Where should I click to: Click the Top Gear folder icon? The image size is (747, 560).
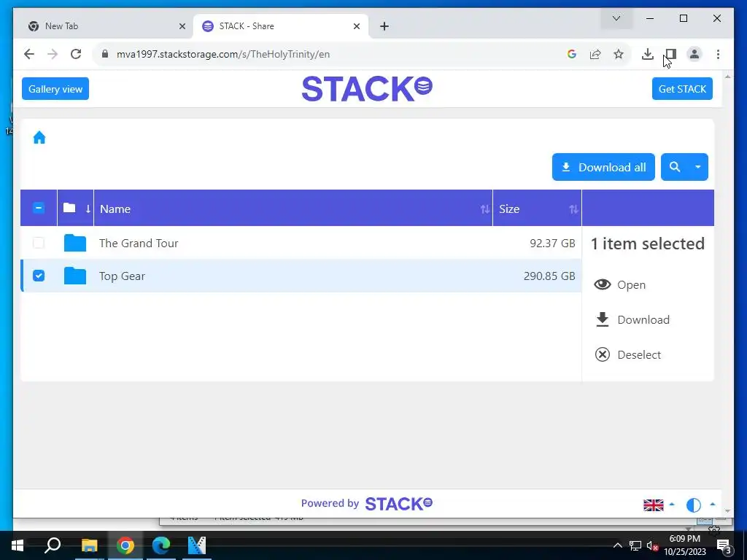pos(75,276)
